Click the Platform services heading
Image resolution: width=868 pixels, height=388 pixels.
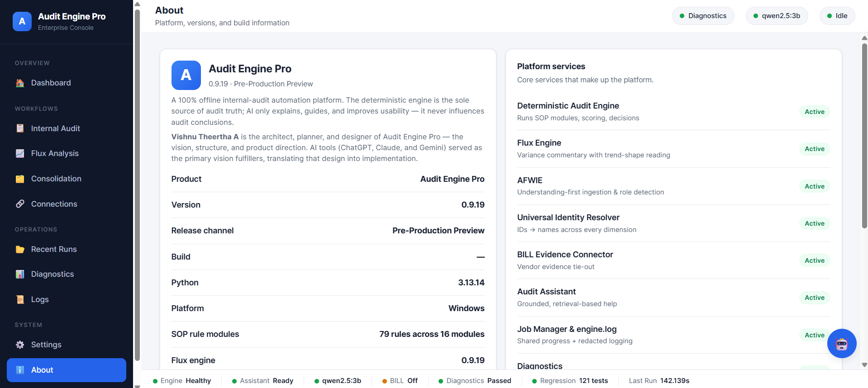pos(551,66)
